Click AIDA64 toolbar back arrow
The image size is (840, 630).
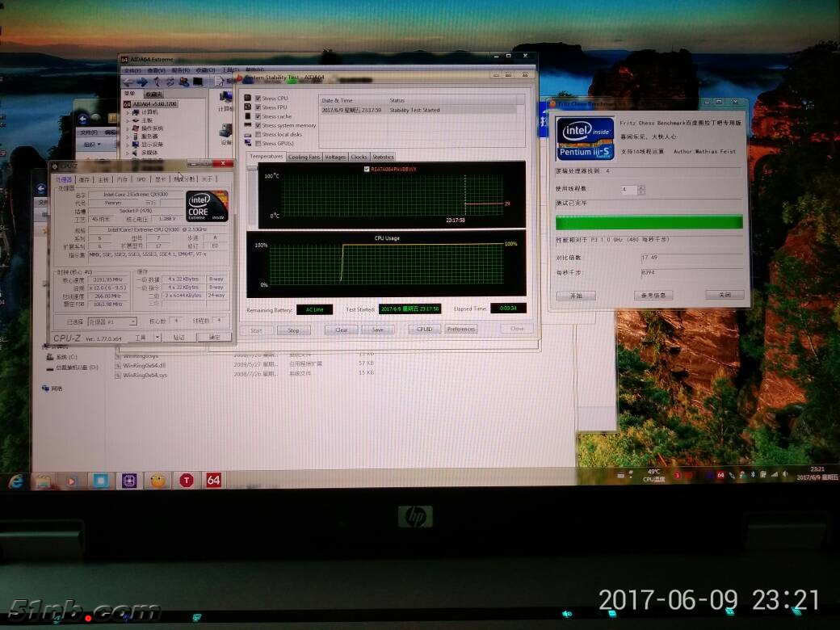pos(128,82)
